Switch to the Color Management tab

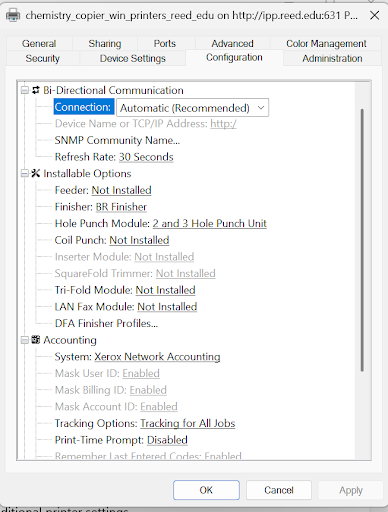(x=326, y=44)
